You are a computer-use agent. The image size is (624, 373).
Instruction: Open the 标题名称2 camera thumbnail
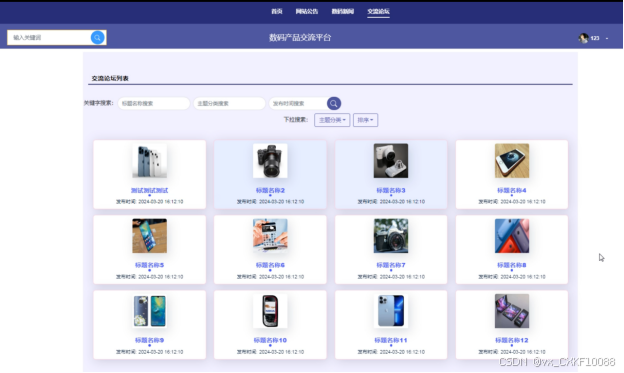point(270,161)
